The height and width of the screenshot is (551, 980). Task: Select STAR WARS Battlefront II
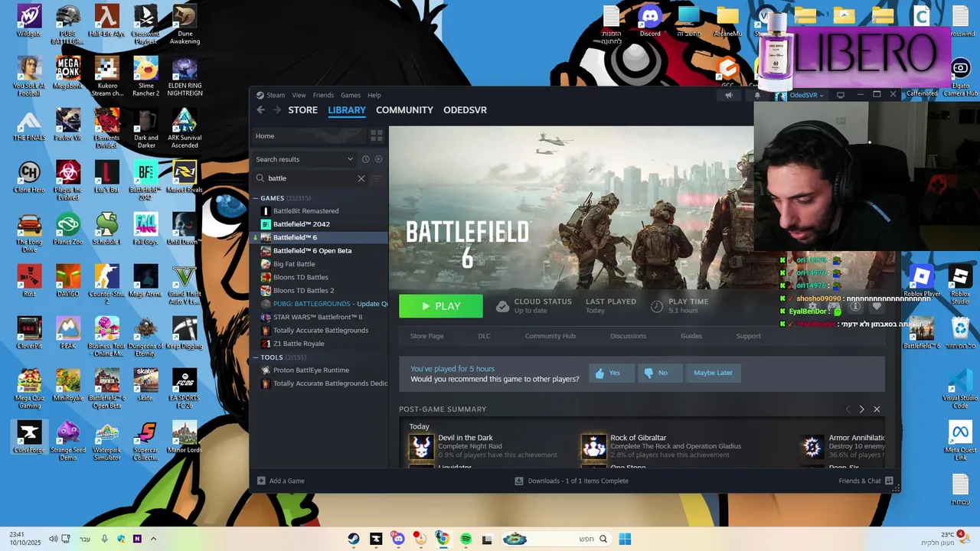click(318, 317)
